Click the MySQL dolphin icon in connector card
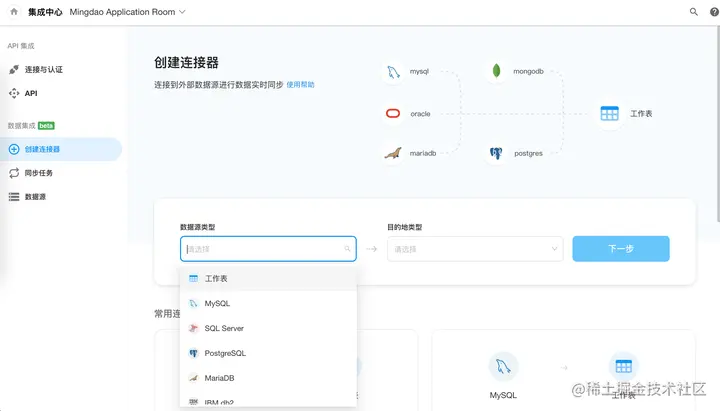This screenshot has height=411, width=720. coord(503,366)
